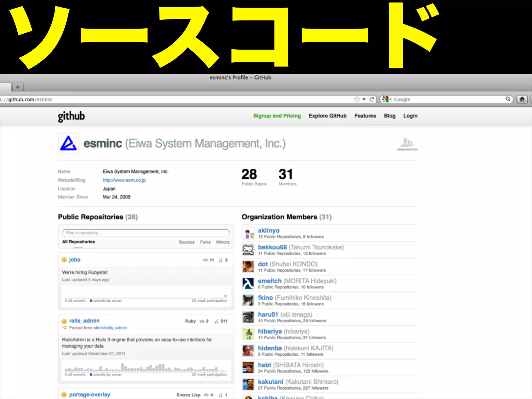Click hidenba avatar image
This screenshot has height=399, width=532.
click(248, 351)
